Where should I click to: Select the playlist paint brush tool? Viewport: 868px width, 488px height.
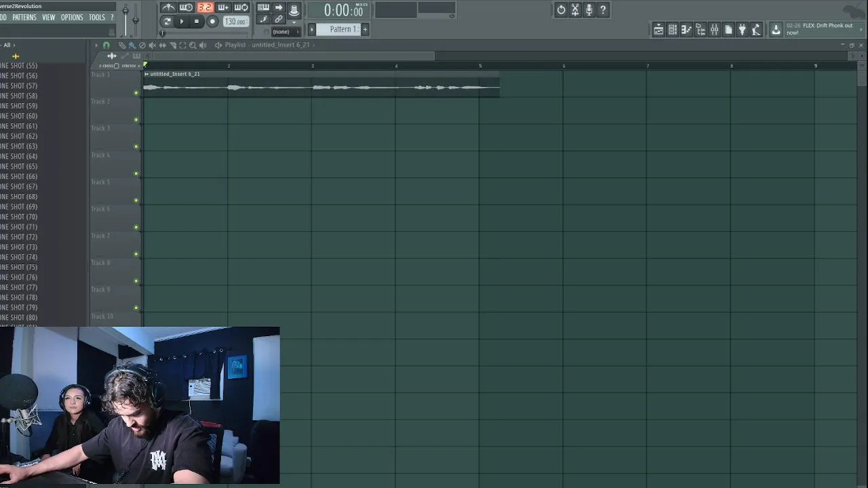(x=132, y=45)
